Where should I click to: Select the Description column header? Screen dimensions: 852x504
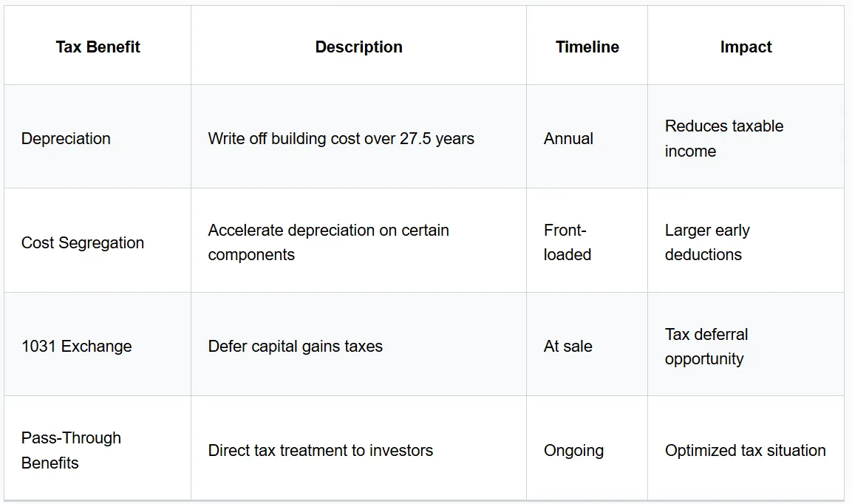358,47
